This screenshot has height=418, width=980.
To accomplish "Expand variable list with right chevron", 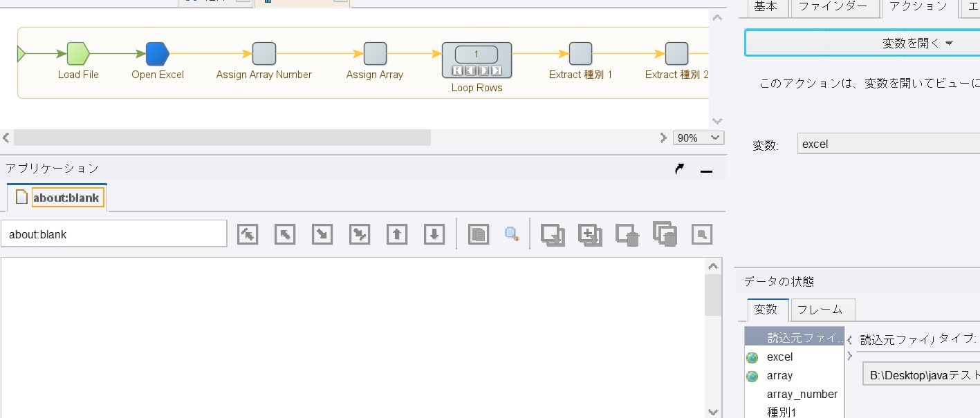I will [x=849, y=356].
